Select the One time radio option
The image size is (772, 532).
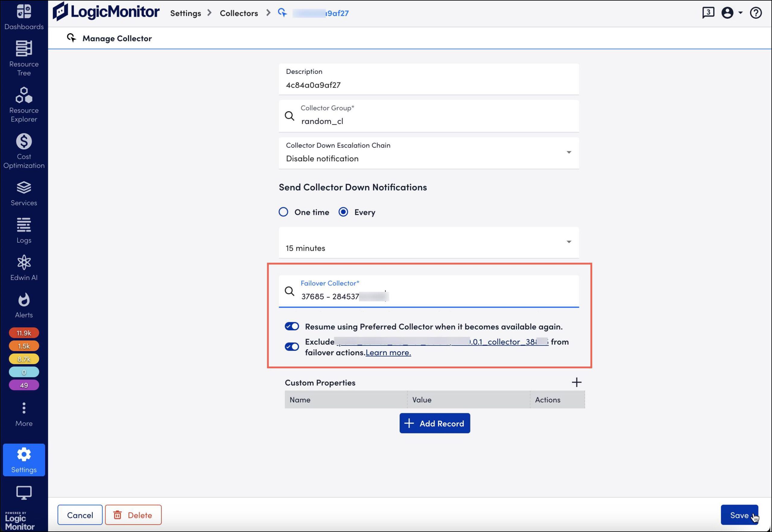[x=283, y=212]
